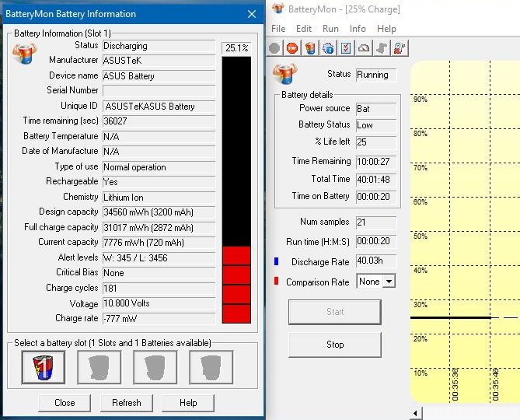520x420 pixels.
Task: Click the Alert levels value W: 345 / L: 3456
Action: tap(159, 258)
